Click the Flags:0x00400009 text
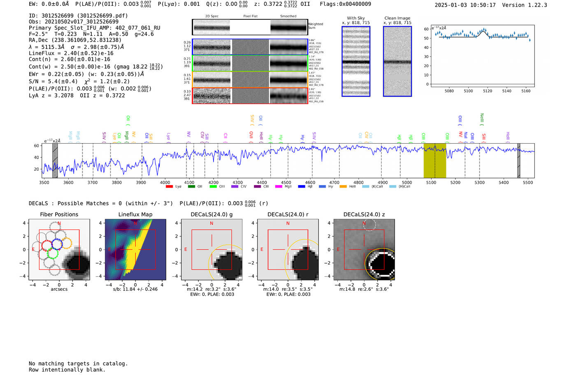The width and height of the screenshot is (576, 392). pyautogui.click(x=345, y=4)
